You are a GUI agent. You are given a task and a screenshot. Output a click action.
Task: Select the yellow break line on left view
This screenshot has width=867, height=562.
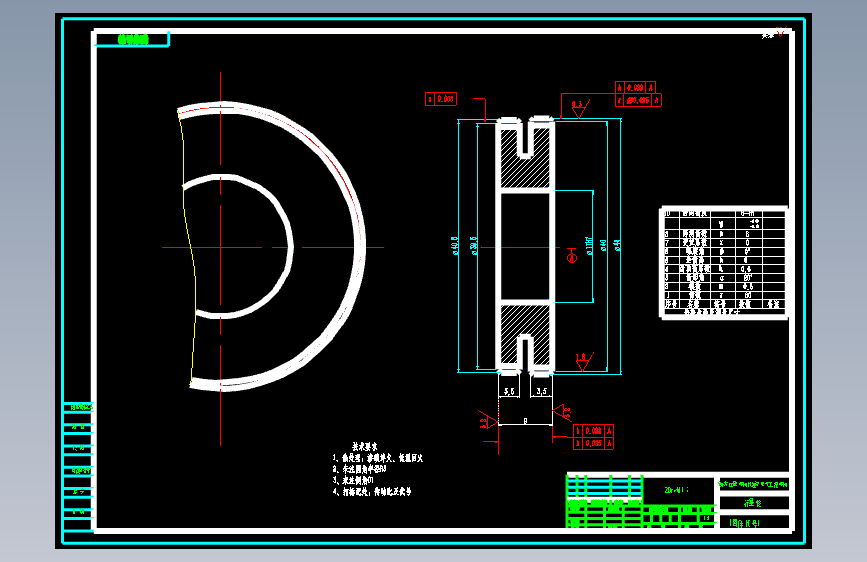click(188, 247)
